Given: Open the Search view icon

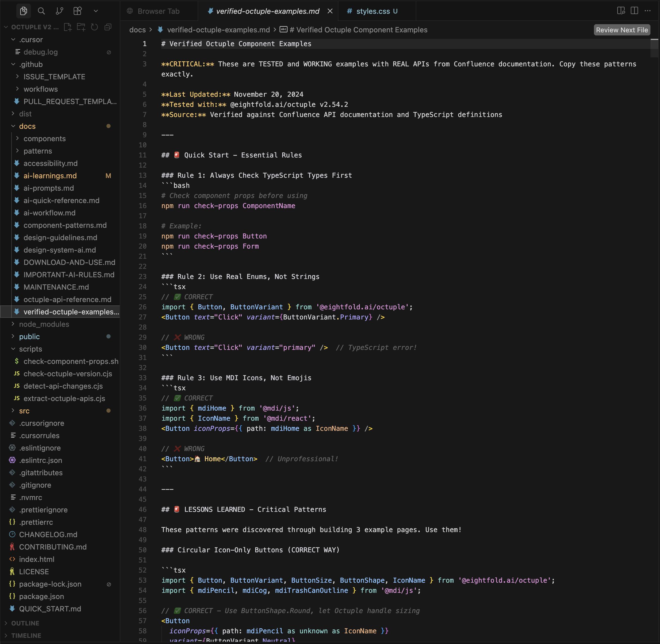Looking at the screenshot, I should (x=41, y=11).
